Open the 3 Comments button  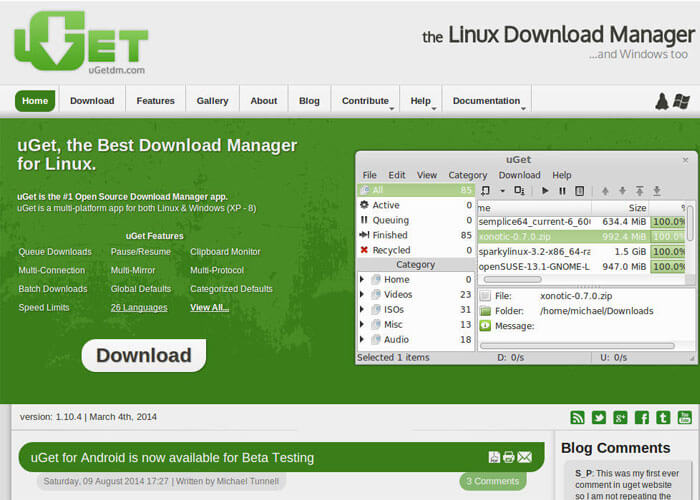coord(493,481)
